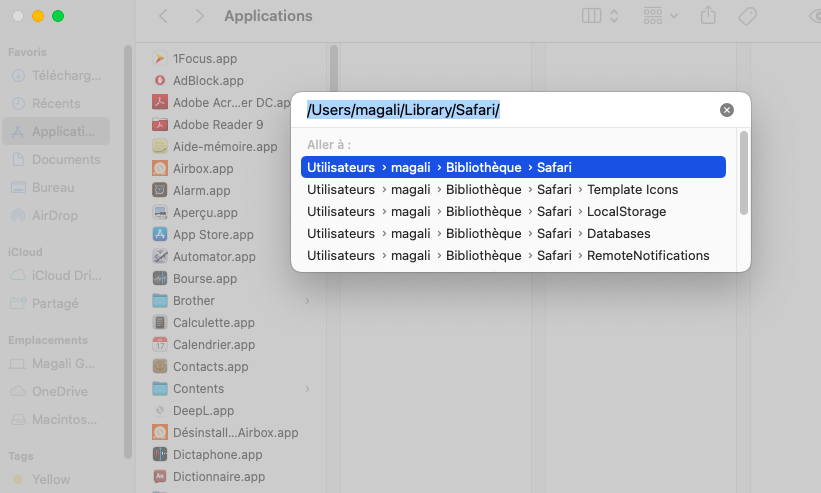The height and width of the screenshot is (493, 821).
Task: Click the Bourse.app icon
Action: click(x=160, y=278)
